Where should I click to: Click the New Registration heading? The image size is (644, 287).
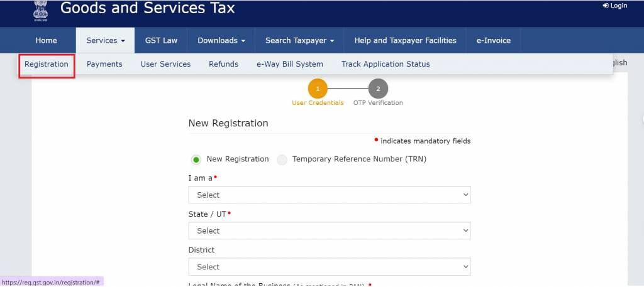(x=228, y=124)
